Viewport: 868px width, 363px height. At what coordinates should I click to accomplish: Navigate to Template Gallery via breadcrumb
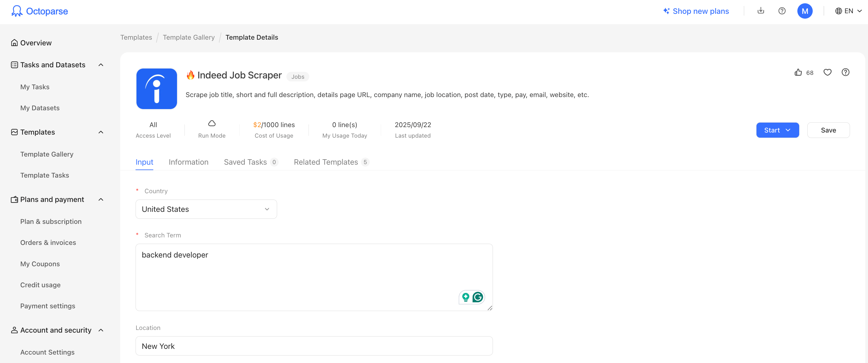pos(189,37)
